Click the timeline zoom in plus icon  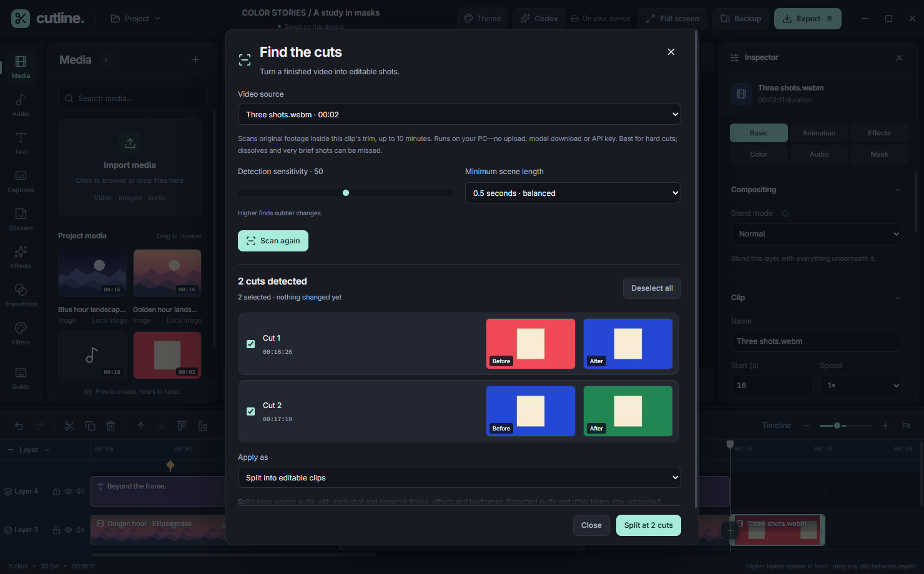[885, 426]
